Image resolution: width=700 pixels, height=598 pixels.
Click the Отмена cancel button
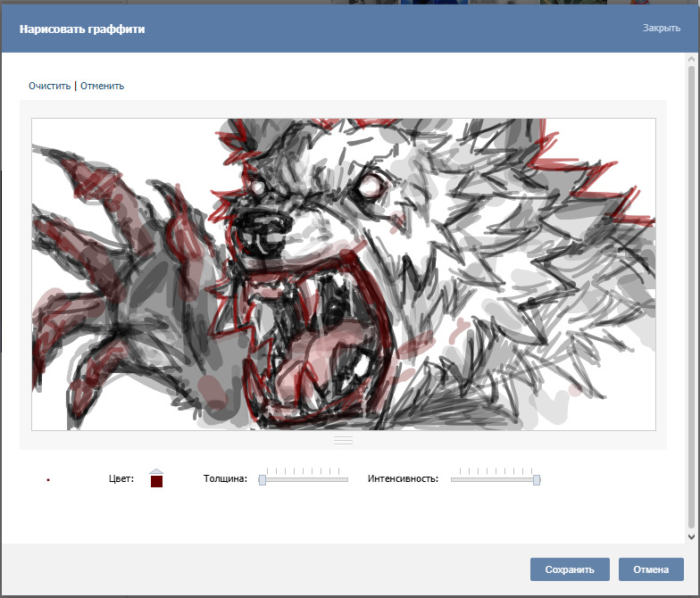coord(651,569)
